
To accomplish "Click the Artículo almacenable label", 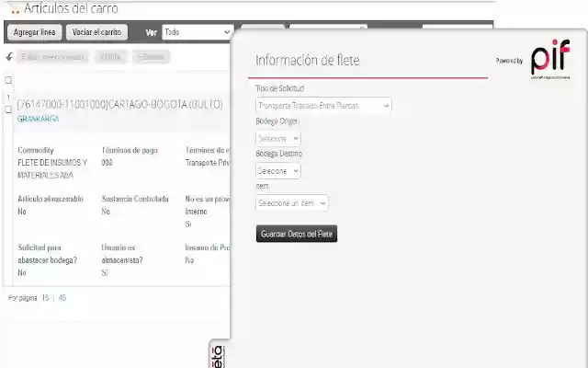I will [x=51, y=199].
